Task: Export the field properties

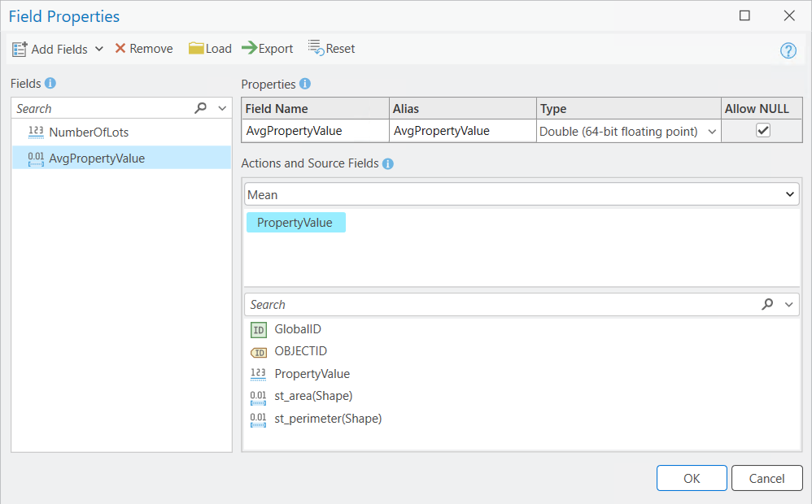Action: (267, 49)
